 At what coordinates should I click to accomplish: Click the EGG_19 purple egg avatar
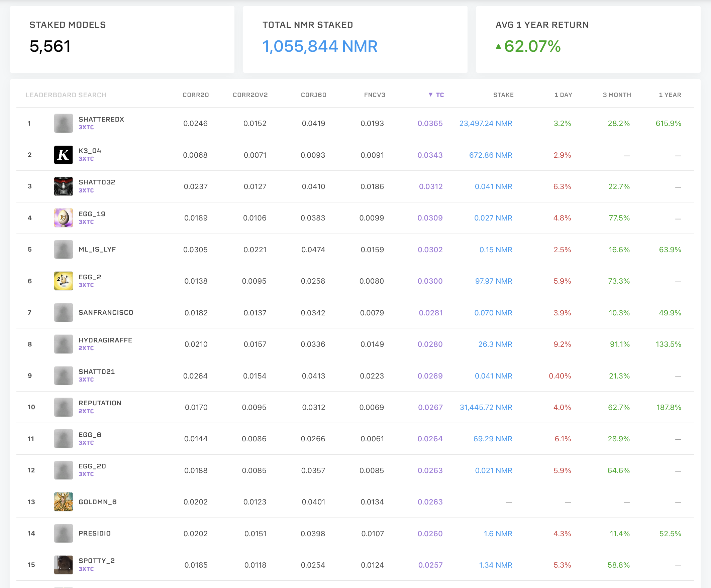63,218
